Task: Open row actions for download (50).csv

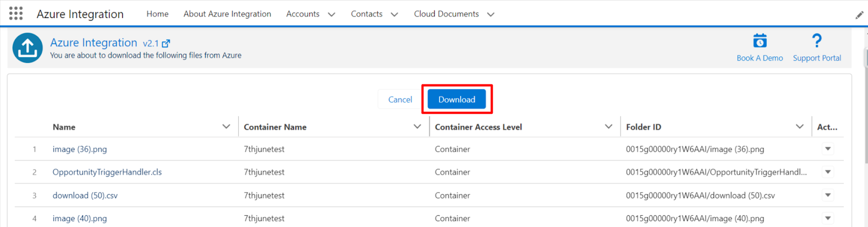Action: (x=828, y=195)
